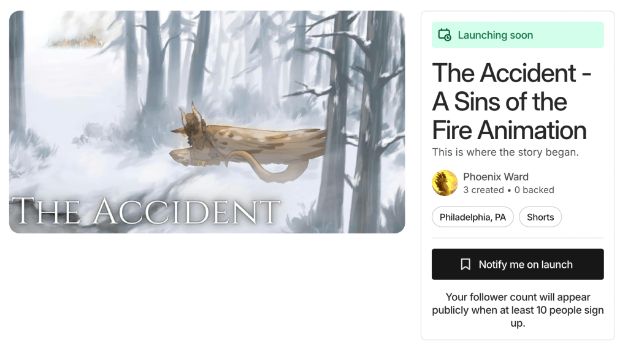The width and height of the screenshot is (628, 364).
Task: Click the Notify me on launch button
Action: coord(518,264)
